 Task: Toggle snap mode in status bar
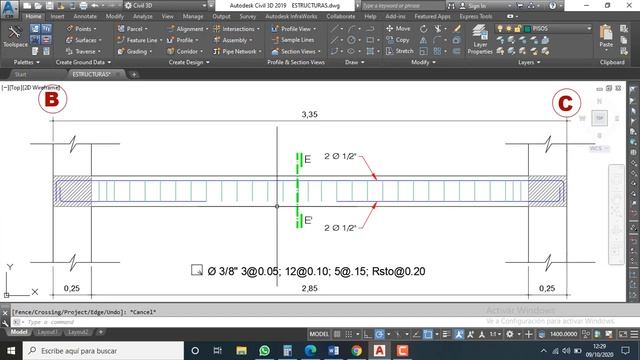tap(349, 334)
